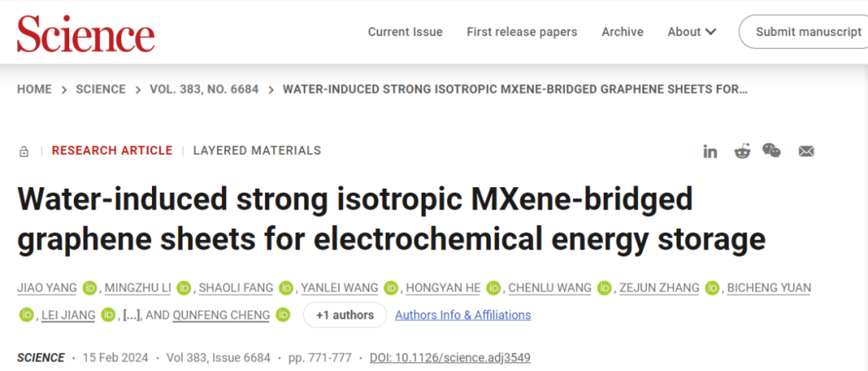Share article via WeChat icon
This screenshot has width=868, height=371.
point(772,150)
